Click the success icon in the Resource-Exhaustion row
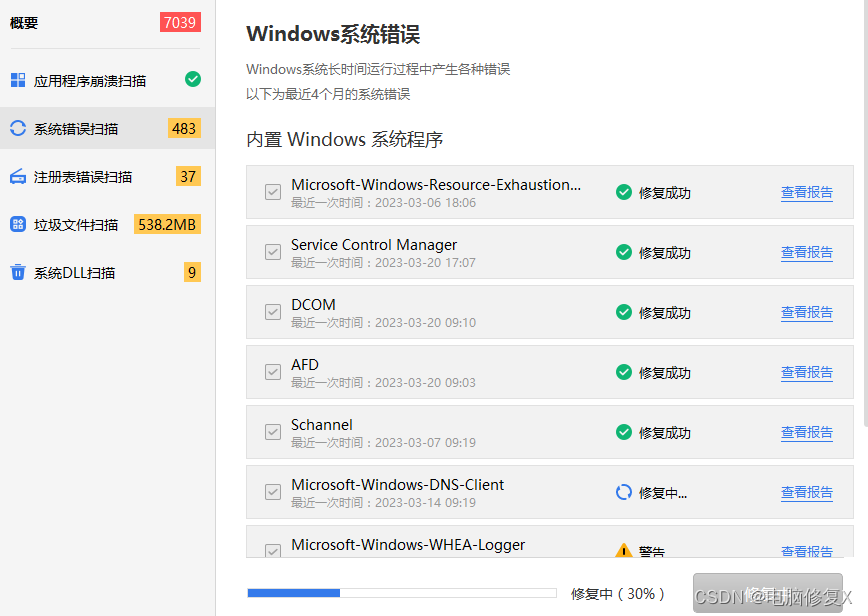868x616 pixels. click(624, 192)
